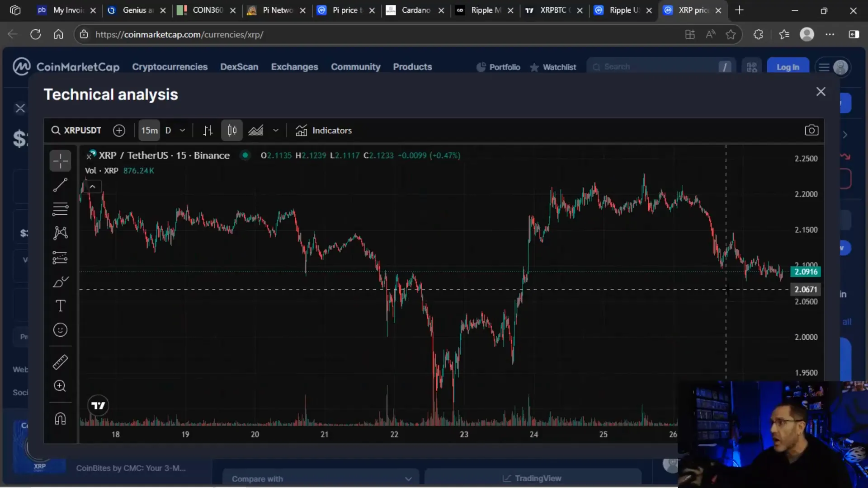This screenshot has height=488, width=868.
Task: Open a new browser tab
Action: click(739, 10)
